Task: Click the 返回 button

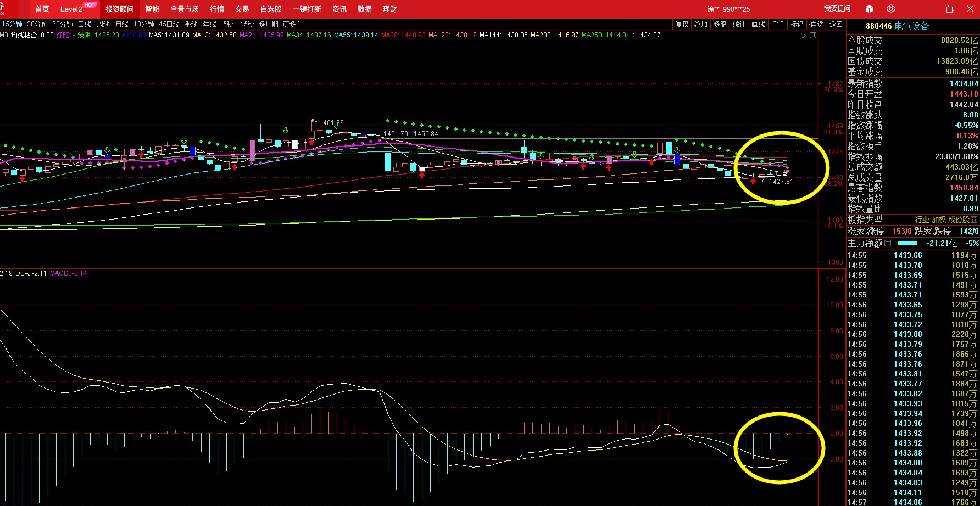Action: point(836,24)
